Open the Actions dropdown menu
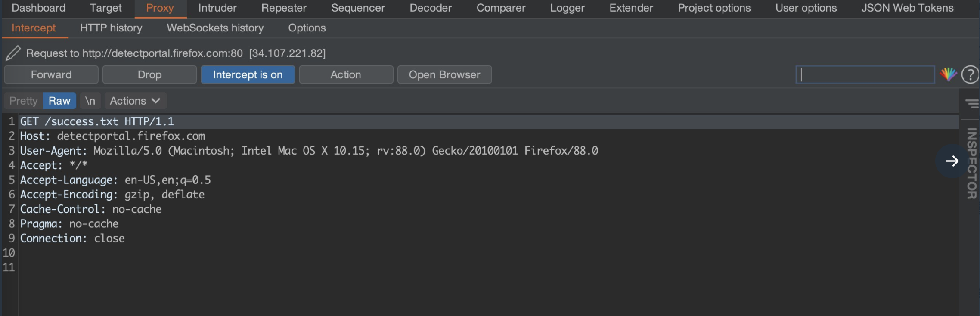 pyautogui.click(x=135, y=101)
